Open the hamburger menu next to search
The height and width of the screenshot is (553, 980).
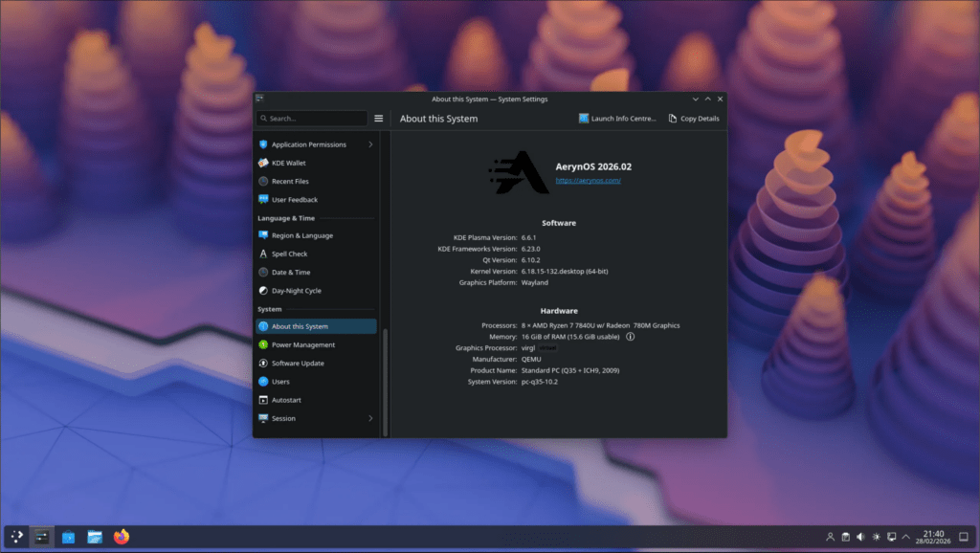pos(378,118)
